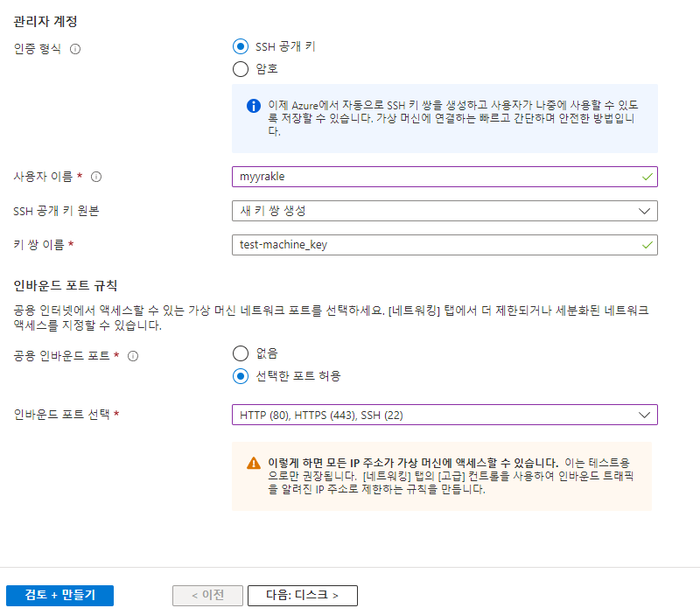The height and width of the screenshot is (615, 700).
Task: Click 검토 + 만들기 button
Action: tap(59, 595)
